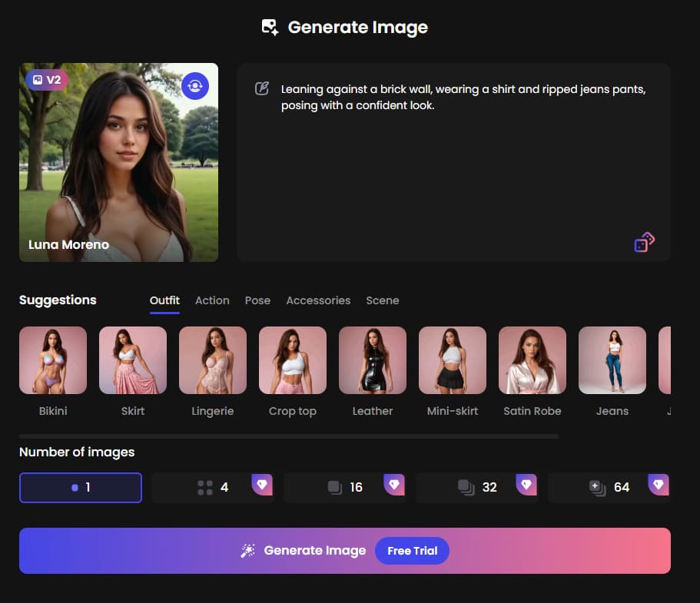Roll the dice icon for a random prompt

(644, 242)
